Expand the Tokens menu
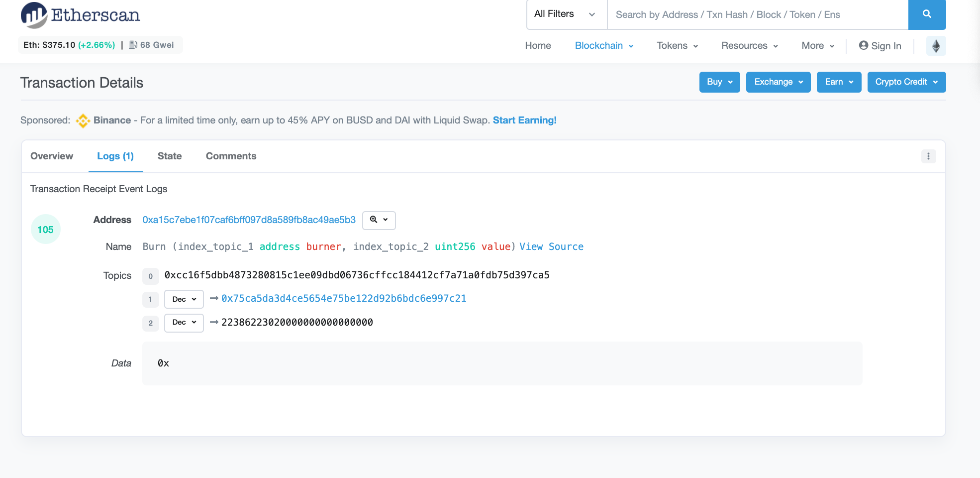This screenshot has height=478, width=980. click(x=677, y=46)
